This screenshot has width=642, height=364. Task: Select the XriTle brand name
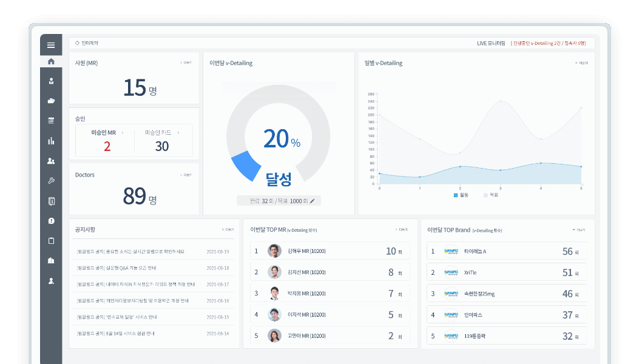pyautogui.click(x=470, y=272)
